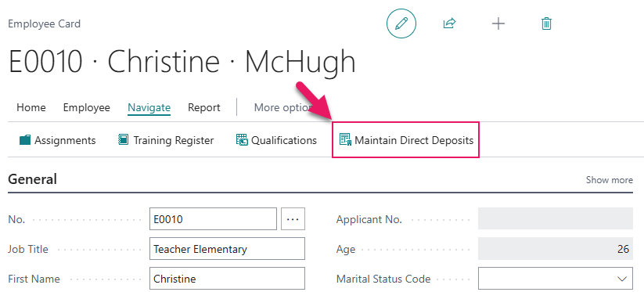This screenshot has width=644, height=292.
Task: Select the Navigate menu tab
Action: tap(149, 107)
